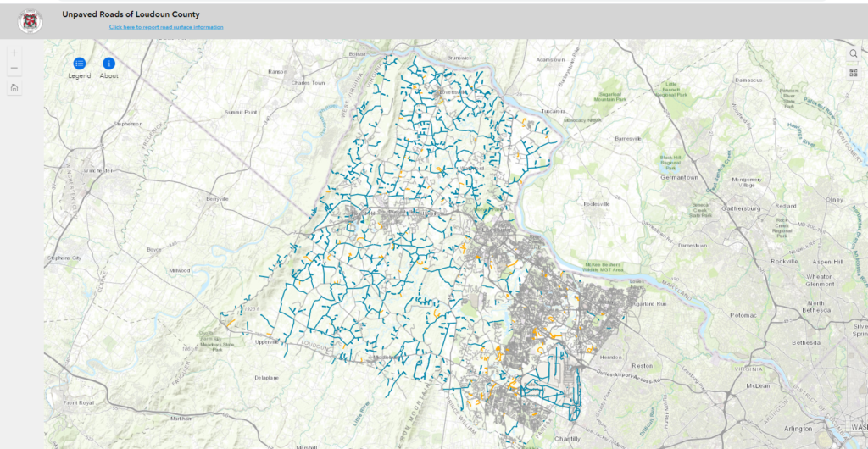The image size is (868, 449).
Task: Open the map search magnifier
Action: [853, 53]
